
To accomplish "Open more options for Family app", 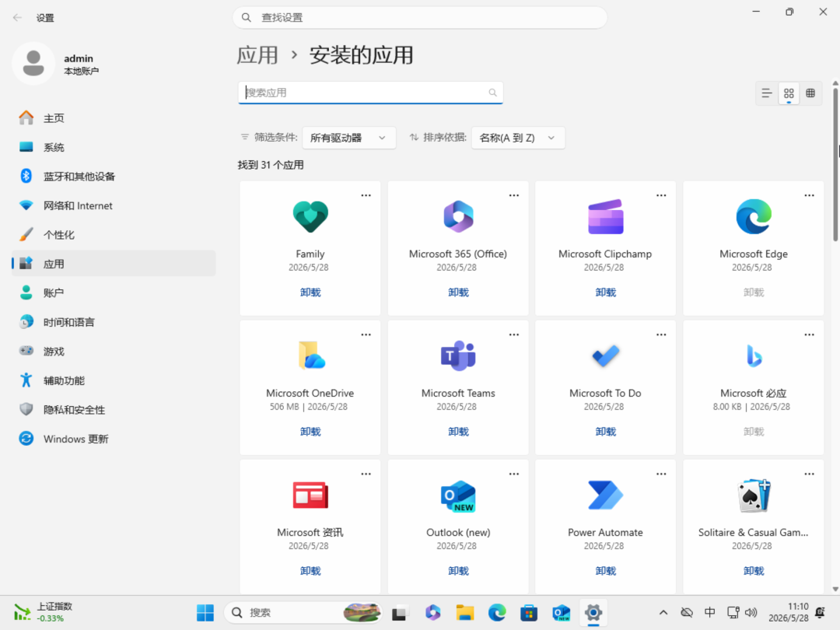I will [366, 195].
